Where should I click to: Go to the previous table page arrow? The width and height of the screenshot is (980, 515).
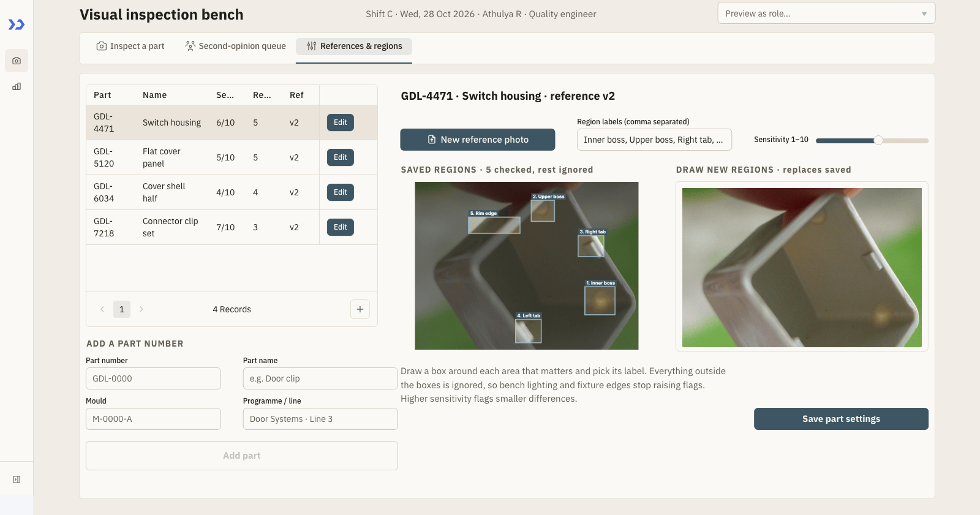pos(102,309)
